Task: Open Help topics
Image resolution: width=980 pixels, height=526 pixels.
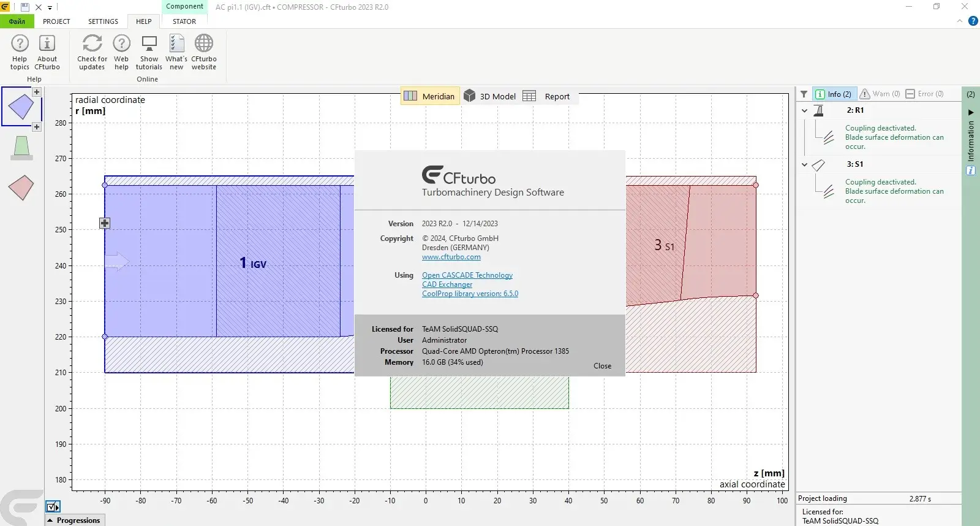Action: point(20,53)
